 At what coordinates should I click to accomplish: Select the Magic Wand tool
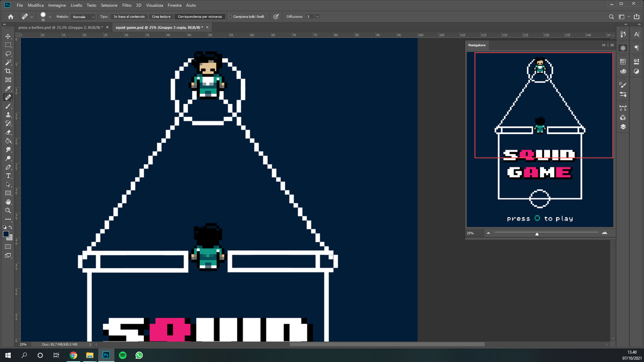(8, 62)
